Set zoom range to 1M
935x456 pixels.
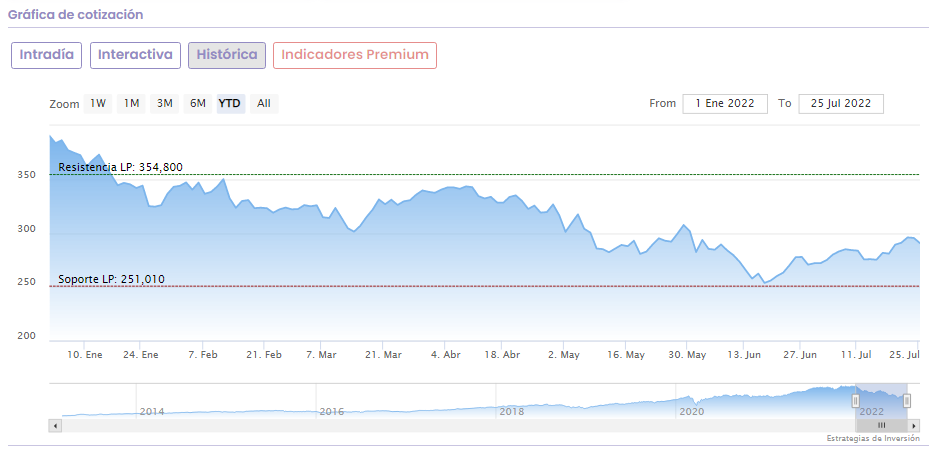[131, 103]
